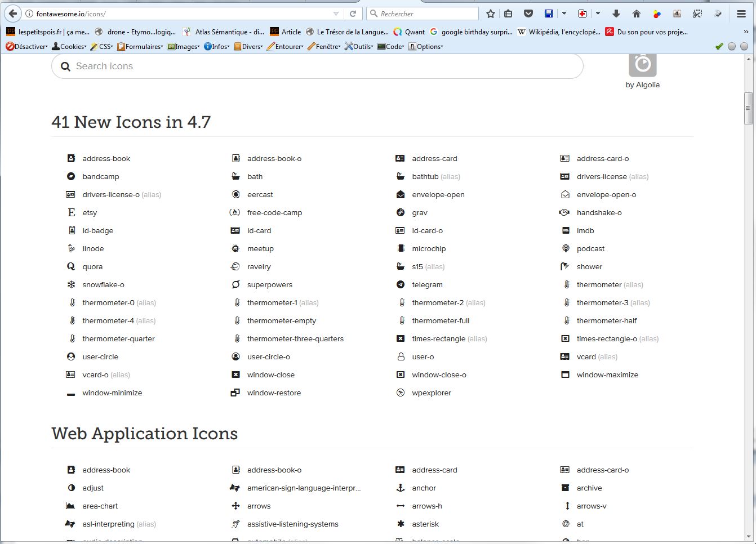Click the thermometer-half icon link

tap(606, 320)
